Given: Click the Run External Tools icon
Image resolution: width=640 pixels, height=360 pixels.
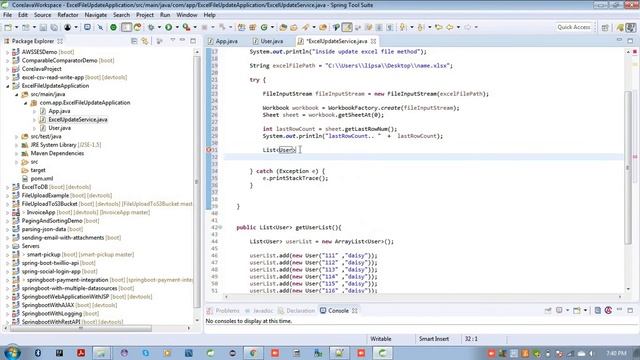Looking at the screenshot, I should pyautogui.click(x=186, y=27).
